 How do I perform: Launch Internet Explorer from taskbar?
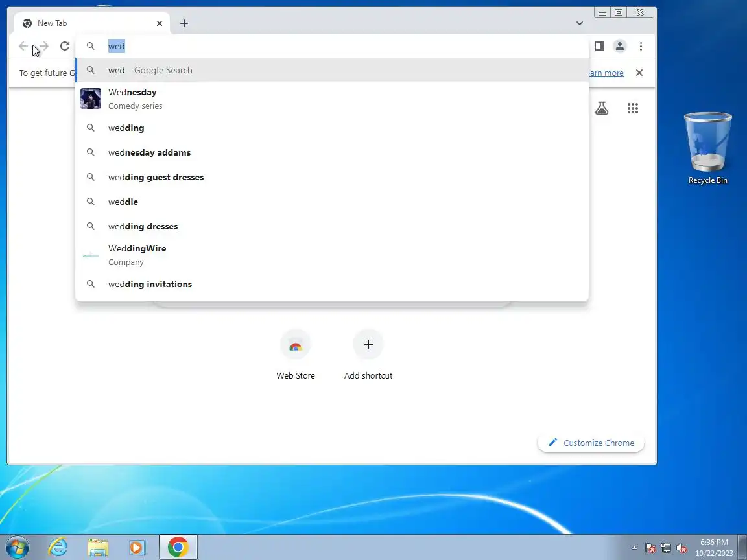click(58, 547)
